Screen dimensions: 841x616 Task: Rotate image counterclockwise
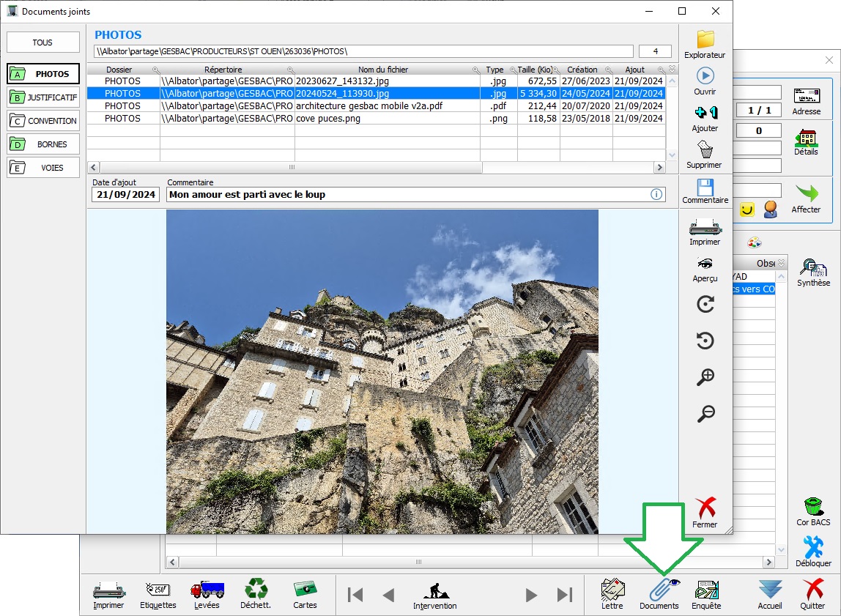coord(705,341)
